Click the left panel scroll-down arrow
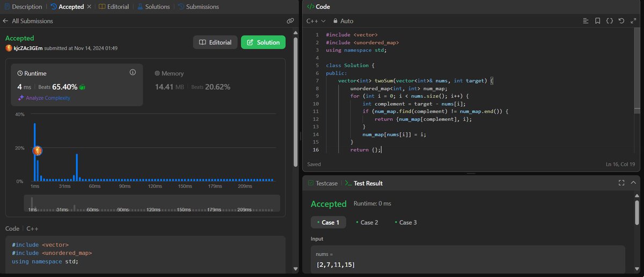644x277 pixels. point(296,269)
